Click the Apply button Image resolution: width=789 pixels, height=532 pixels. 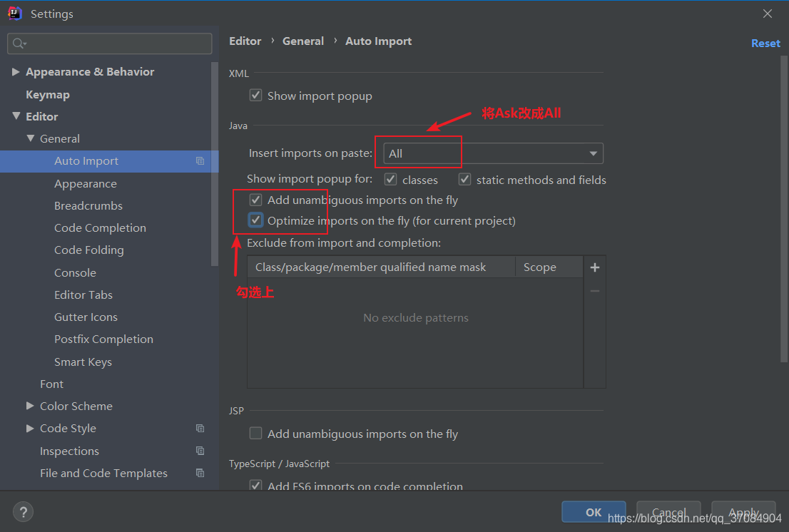pos(744,512)
